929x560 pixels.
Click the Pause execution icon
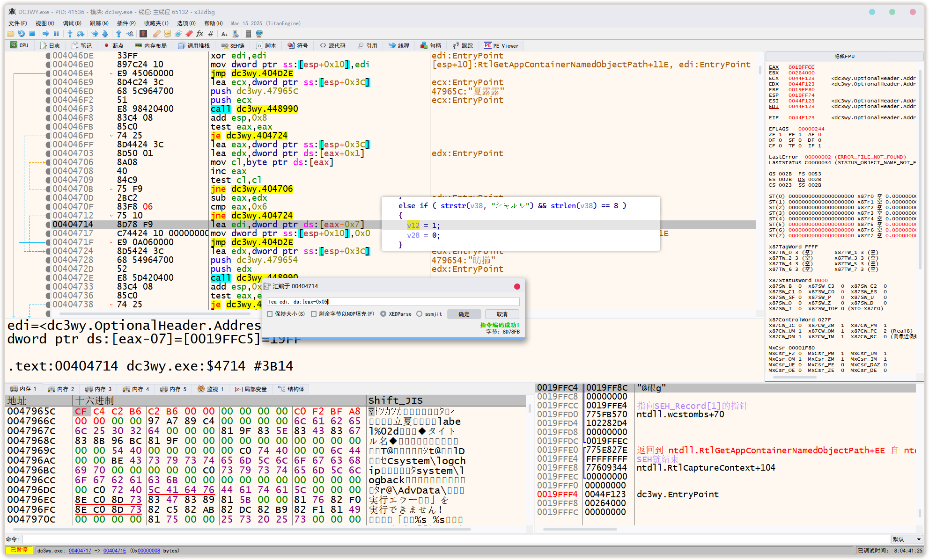56,34
